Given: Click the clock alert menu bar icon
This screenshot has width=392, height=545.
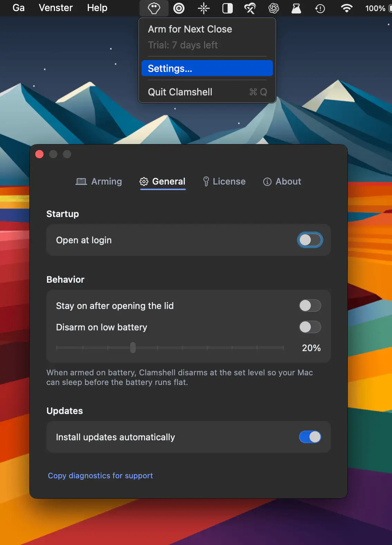Looking at the screenshot, I should click(x=320, y=8).
